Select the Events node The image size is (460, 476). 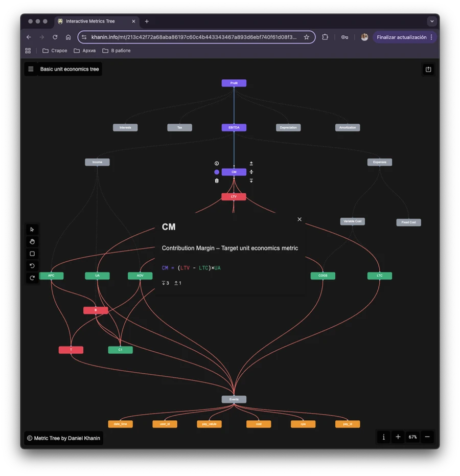tap(234, 399)
